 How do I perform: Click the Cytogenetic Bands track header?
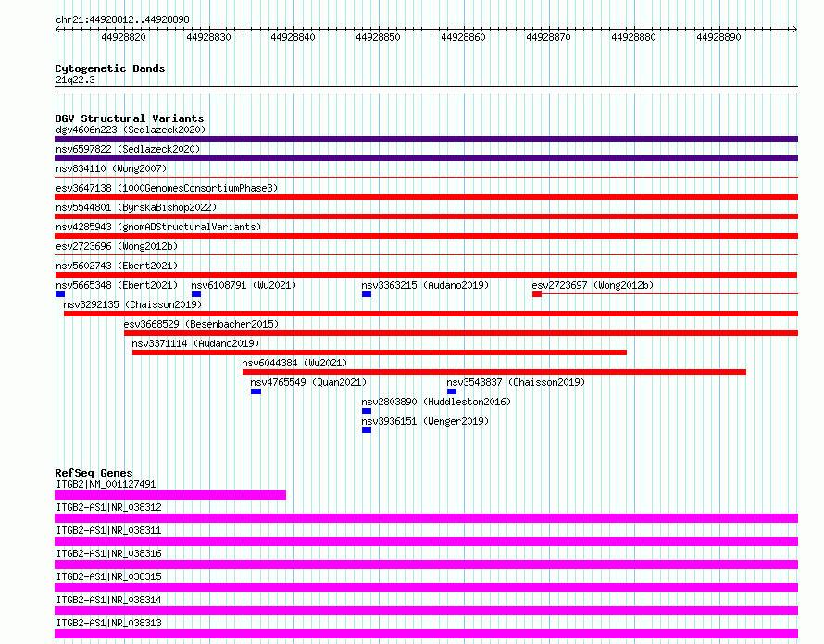click(x=110, y=68)
